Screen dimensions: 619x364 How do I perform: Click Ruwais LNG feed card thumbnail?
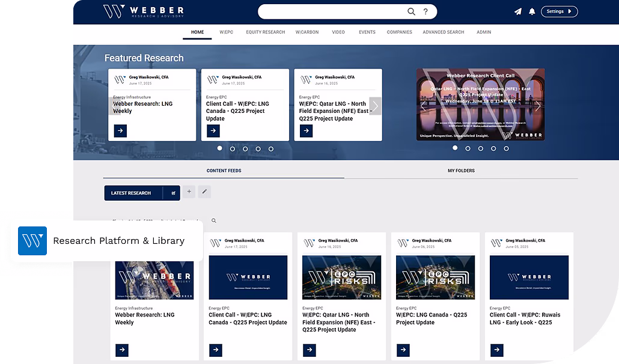[529, 278]
